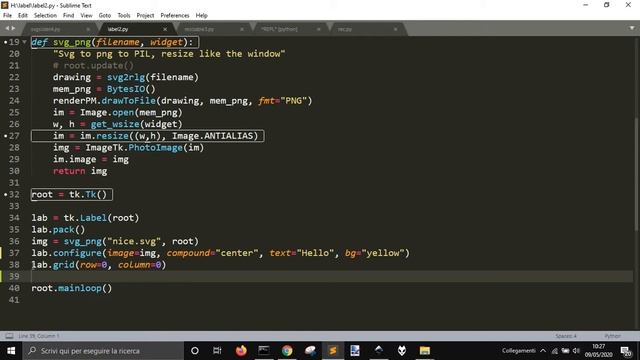Click the commented root.update() line
Image resolution: width=640 pixels, height=360 pixels.
point(93,65)
